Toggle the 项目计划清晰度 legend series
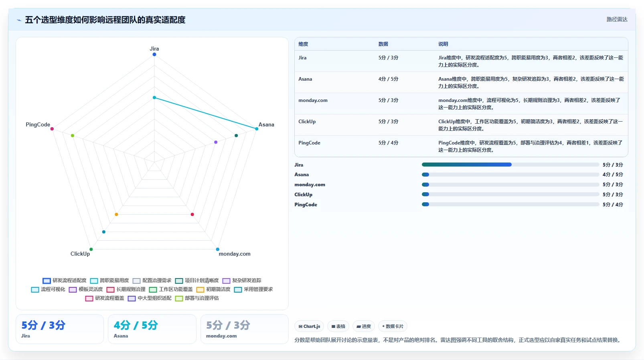Screen dimensions: 644x360 coord(197,281)
